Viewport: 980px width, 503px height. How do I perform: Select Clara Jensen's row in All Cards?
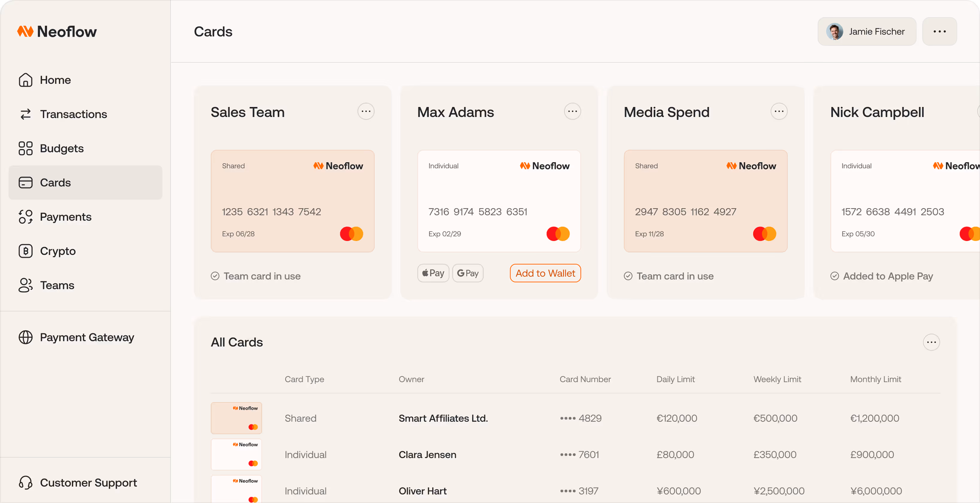point(427,454)
